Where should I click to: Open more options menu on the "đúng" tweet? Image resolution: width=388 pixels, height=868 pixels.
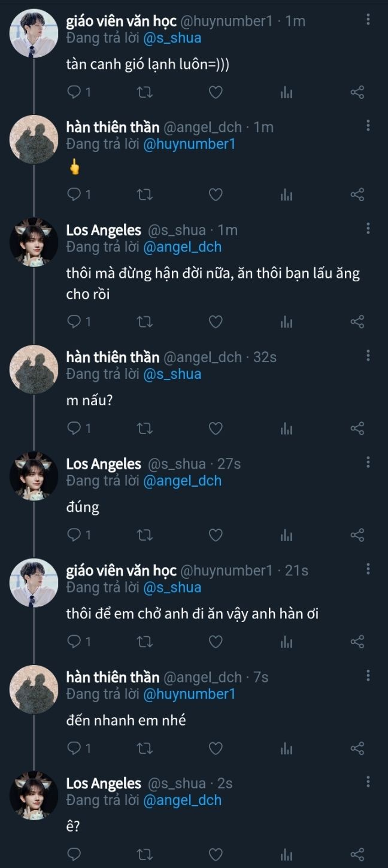point(368,462)
